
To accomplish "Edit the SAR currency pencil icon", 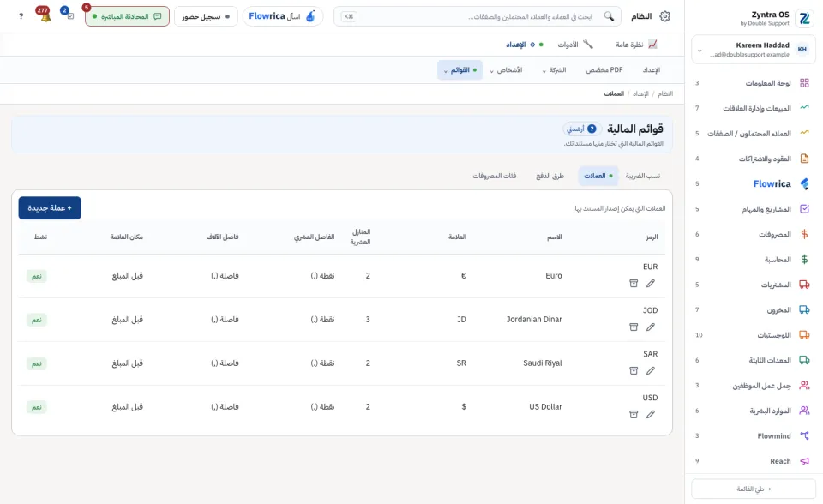I will click(x=651, y=370).
